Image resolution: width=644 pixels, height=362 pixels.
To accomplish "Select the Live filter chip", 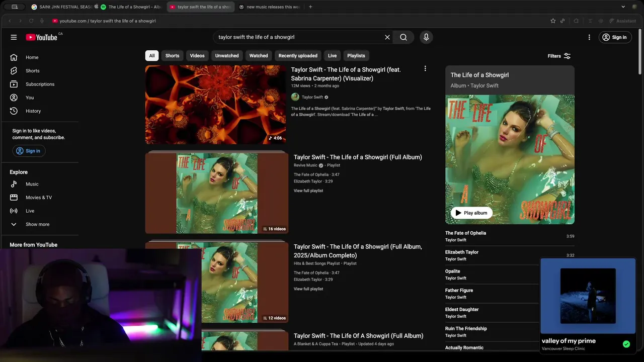I will (333, 56).
